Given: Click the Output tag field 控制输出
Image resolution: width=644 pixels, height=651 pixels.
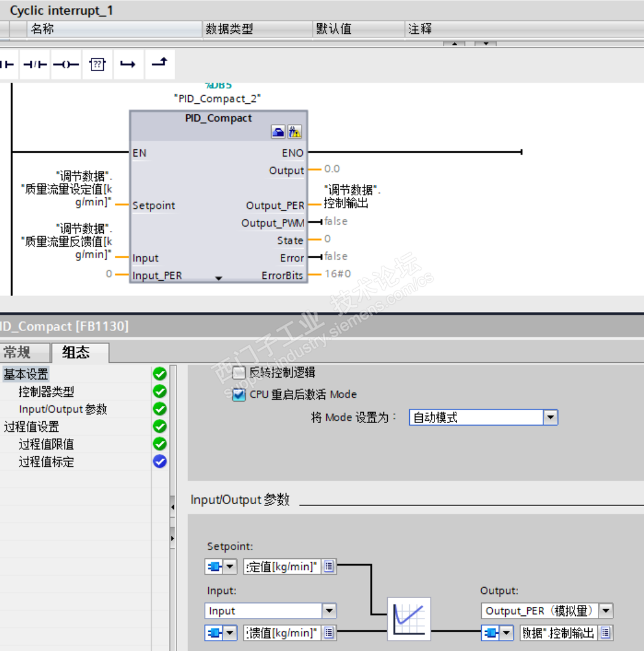Looking at the screenshot, I should tap(559, 633).
